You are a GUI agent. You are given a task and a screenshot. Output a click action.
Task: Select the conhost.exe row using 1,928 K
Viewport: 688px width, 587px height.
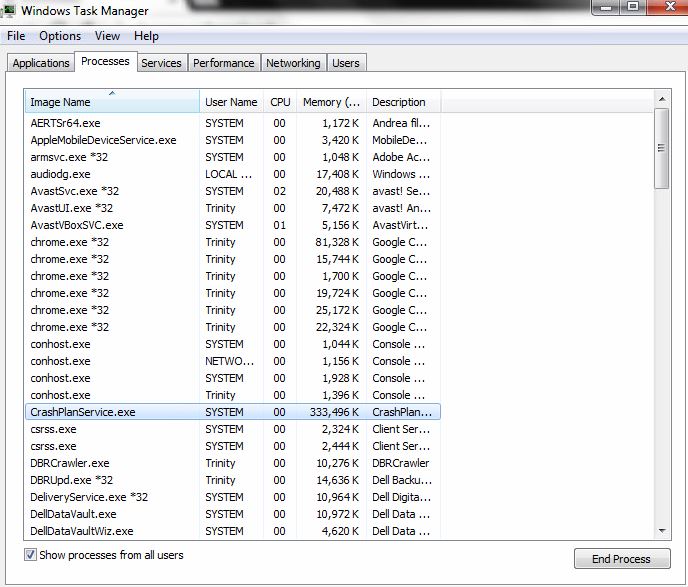click(x=233, y=378)
